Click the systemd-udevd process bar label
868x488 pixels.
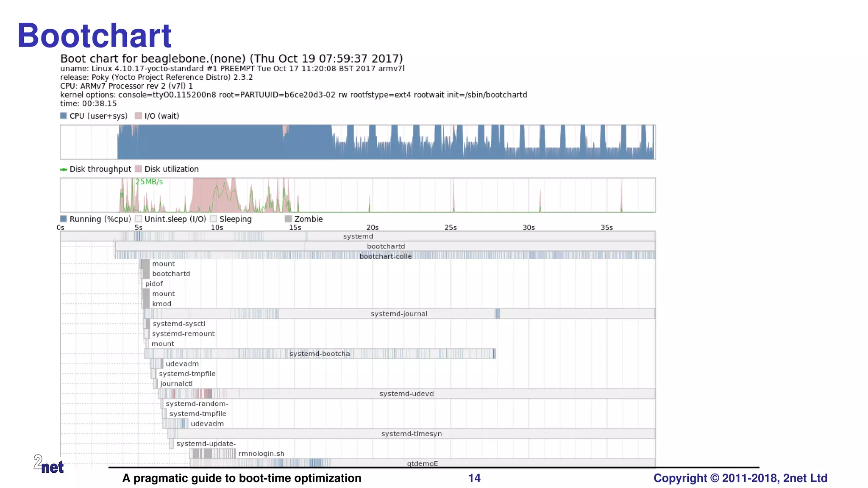click(x=406, y=394)
